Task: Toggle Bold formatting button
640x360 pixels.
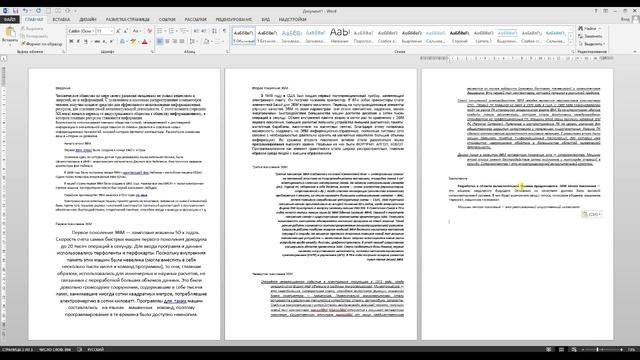Action: pyautogui.click(x=71, y=42)
